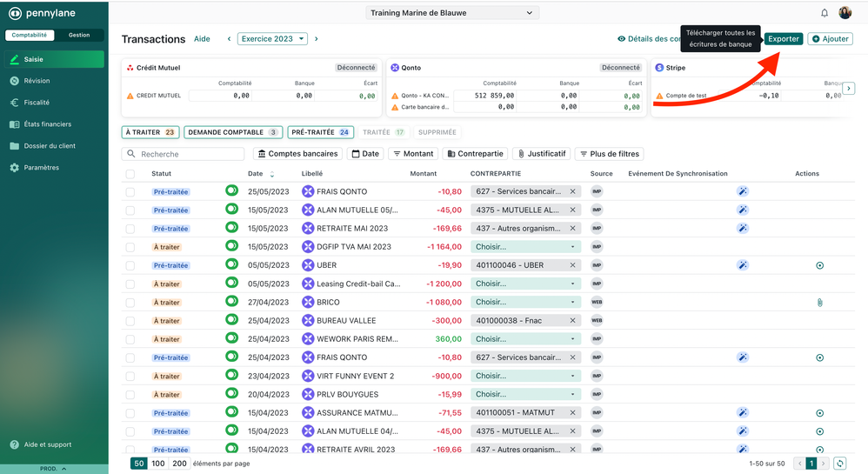Click the target action icon on UBER row
Screen dimensions: 868x474
tap(819, 265)
